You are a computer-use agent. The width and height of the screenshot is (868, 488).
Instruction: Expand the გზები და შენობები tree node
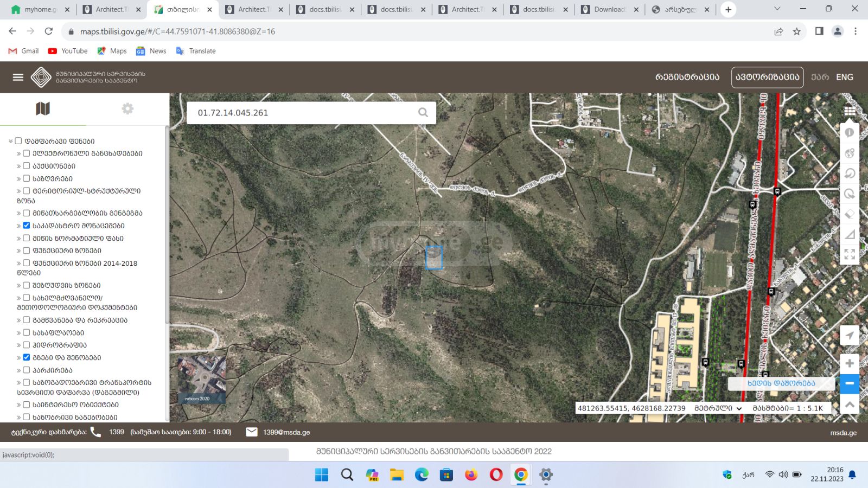pos(18,357)
